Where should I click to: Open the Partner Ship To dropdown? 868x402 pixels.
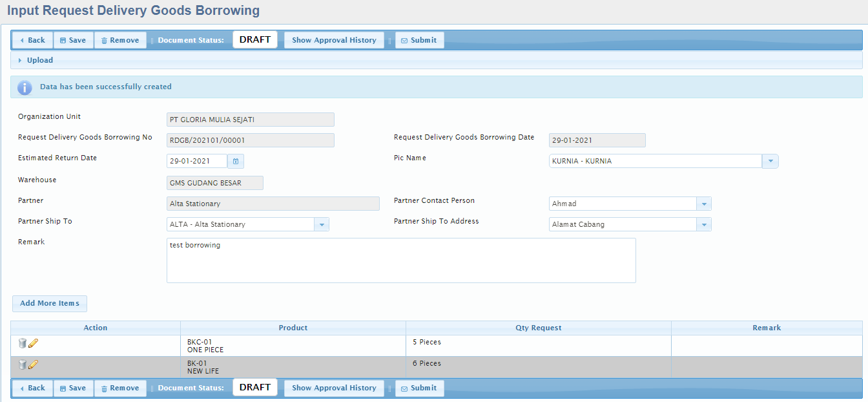click(322, 224)
